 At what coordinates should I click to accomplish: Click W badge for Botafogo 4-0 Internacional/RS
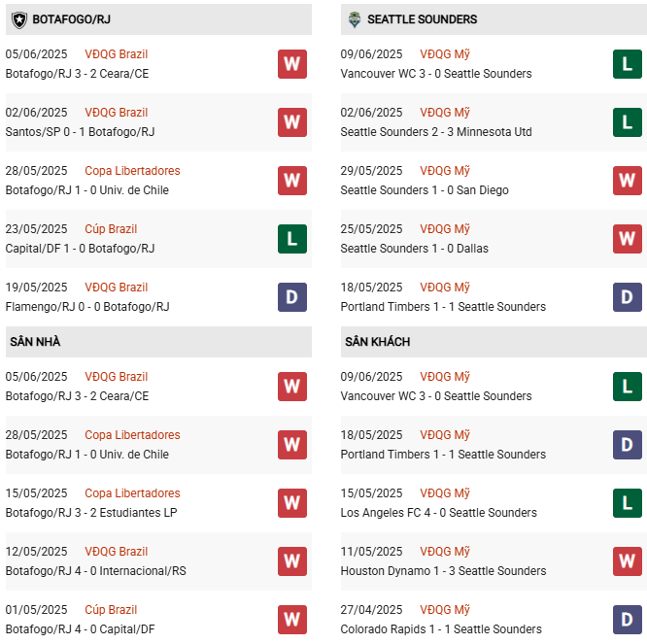pyautogui.click(x=291, y=561)
